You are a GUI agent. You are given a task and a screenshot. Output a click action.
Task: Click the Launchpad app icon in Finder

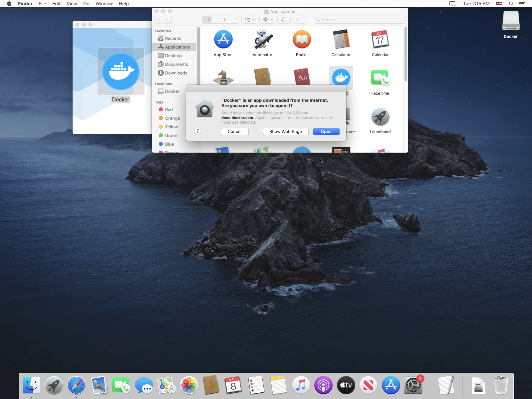pos(380,117)
